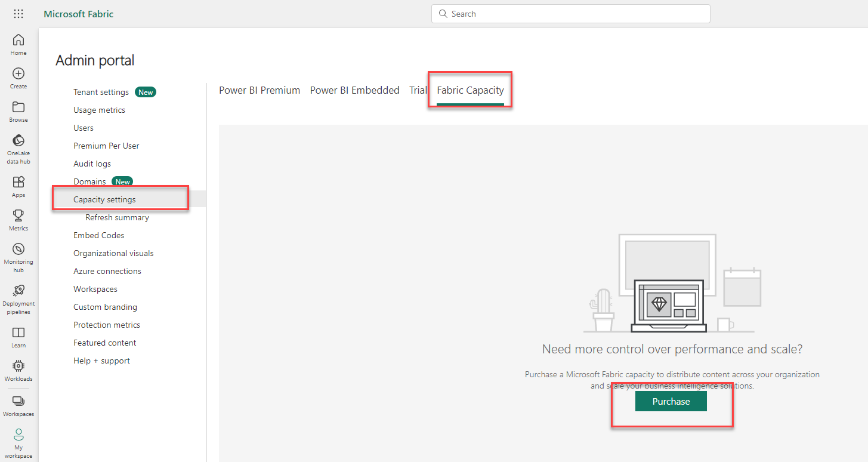Open Create in the left rail
This screenshot has width=868, height=462.
click(18, 78)
